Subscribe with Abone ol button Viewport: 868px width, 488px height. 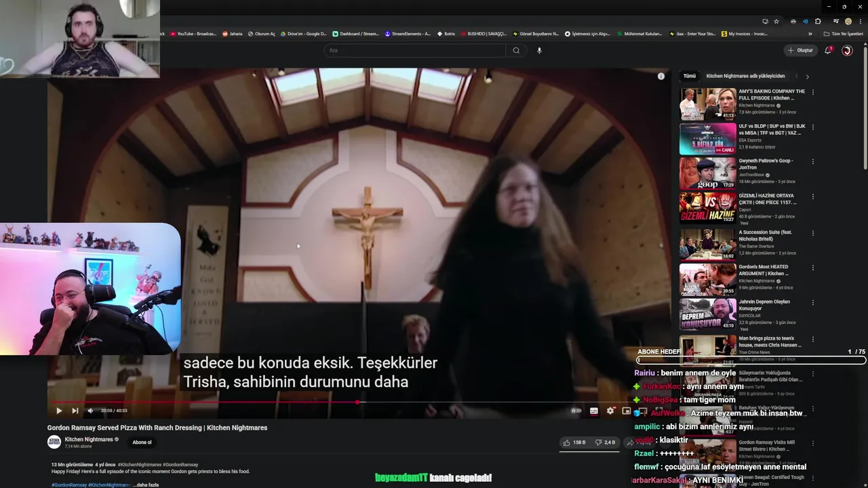pos(142,443)
